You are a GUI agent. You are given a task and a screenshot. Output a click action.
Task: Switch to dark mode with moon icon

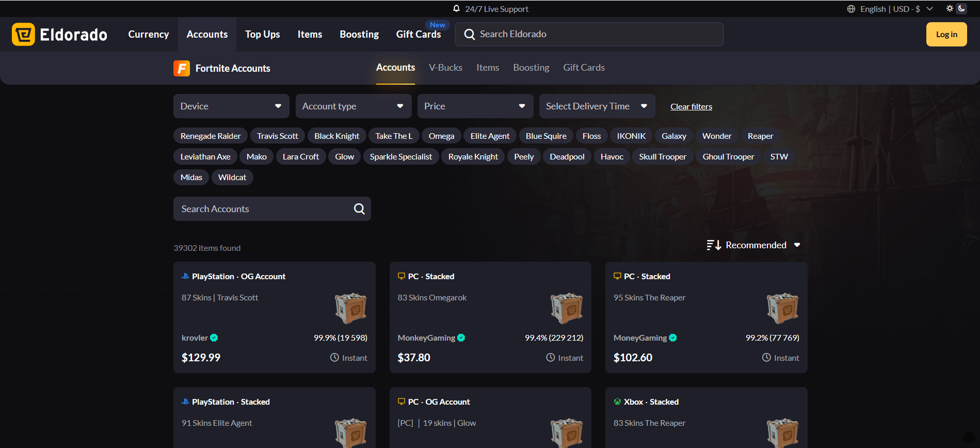(x=961, y=8)
